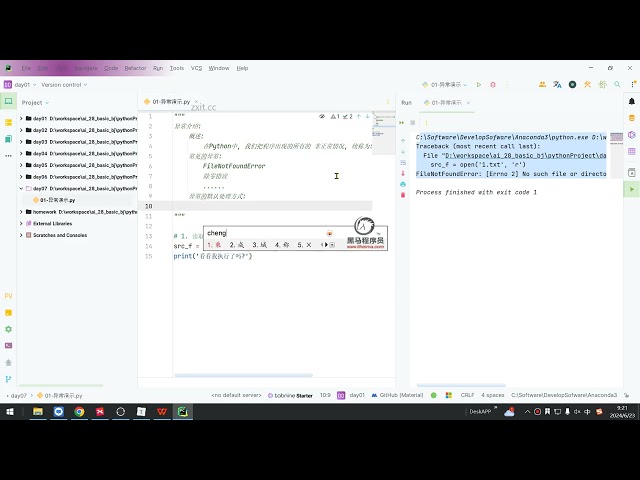The image size is (640, 480).
Task: Rerun the program in Run panel
Action: pyautogui.click(x=402, y=122)
